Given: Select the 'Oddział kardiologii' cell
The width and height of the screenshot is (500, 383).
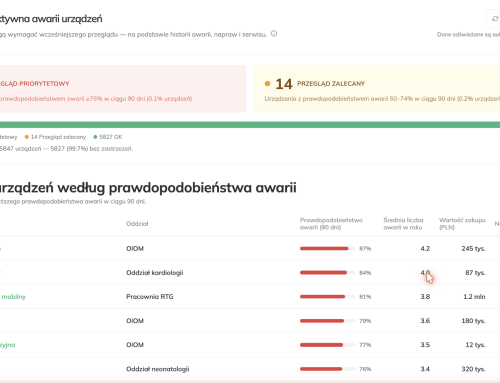Looking at the screenshot, I should [x=155, y=273].
